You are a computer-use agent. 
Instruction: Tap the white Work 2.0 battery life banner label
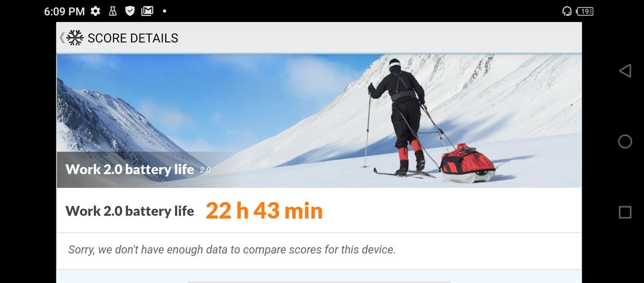tap(129, 170)
